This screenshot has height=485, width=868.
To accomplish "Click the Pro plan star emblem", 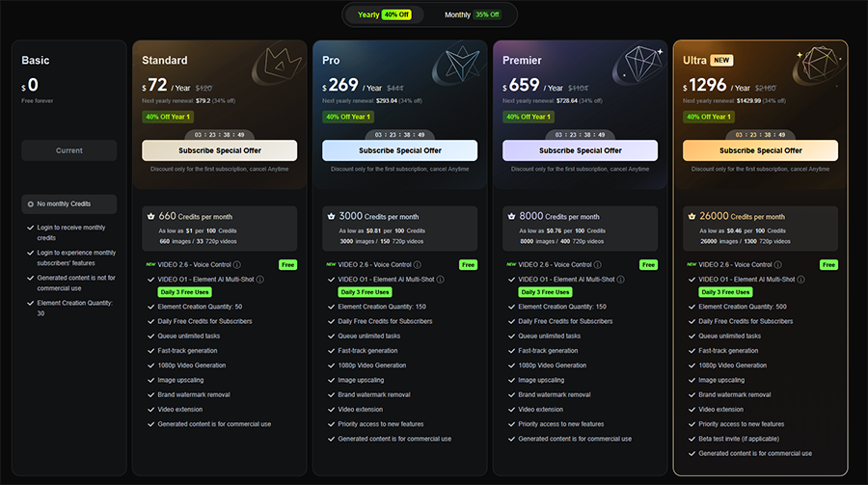I will (461, 65).
